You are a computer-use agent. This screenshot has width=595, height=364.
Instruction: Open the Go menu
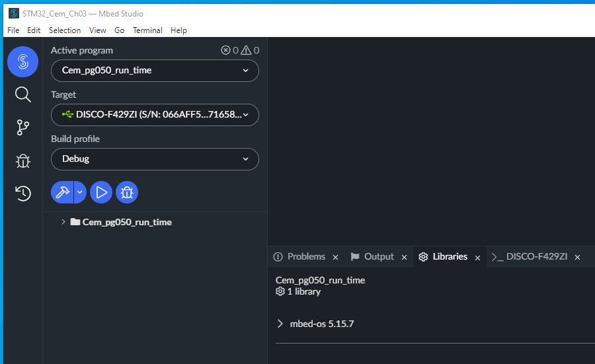tap(120, 30)
